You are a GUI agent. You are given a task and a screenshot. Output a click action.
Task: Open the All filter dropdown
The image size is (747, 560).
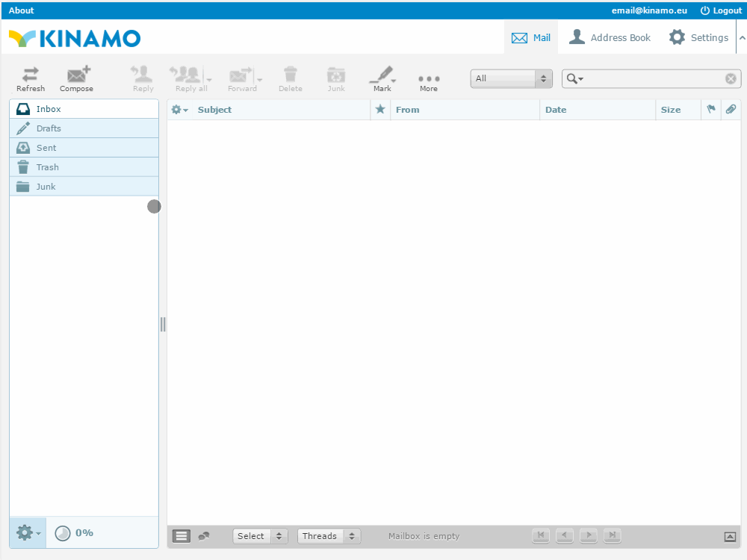(x=511, y=78)
